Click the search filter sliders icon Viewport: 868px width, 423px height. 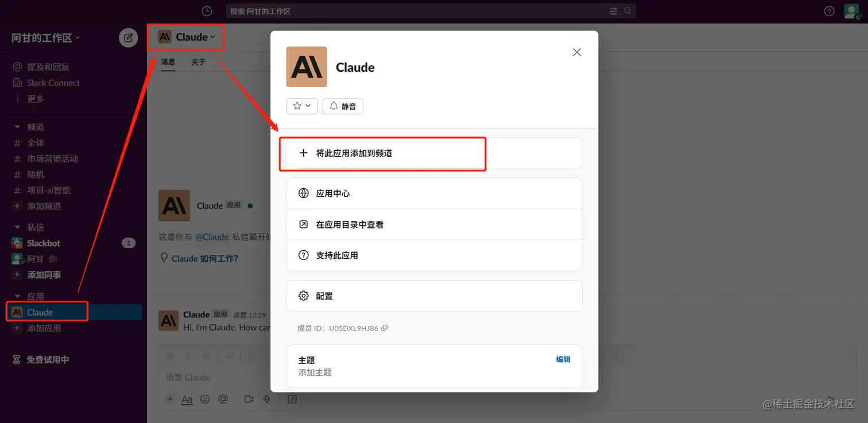coord(614,11)
